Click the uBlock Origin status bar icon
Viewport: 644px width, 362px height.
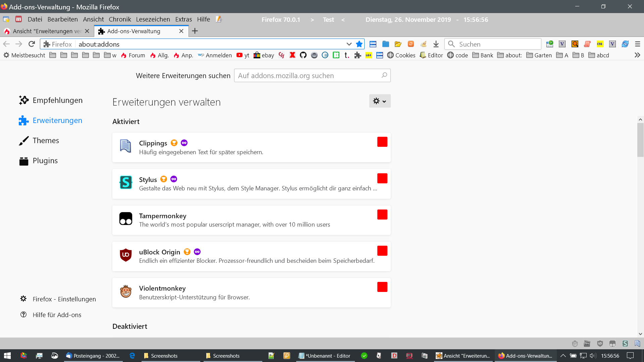600,343
